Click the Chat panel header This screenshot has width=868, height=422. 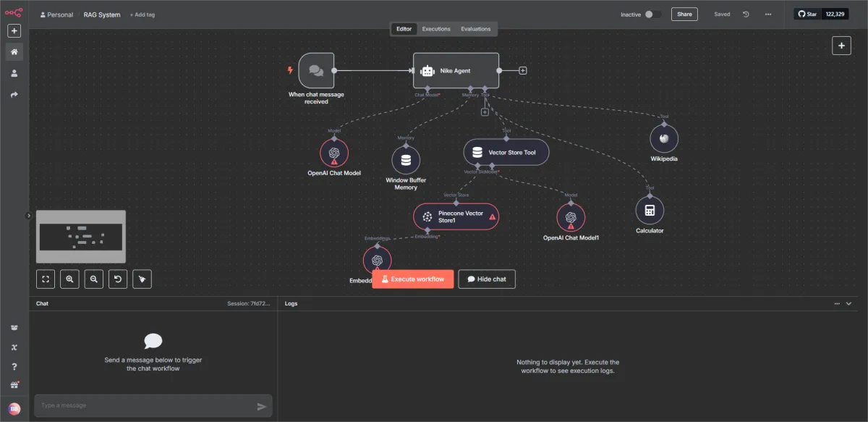(x=153, y=304)
